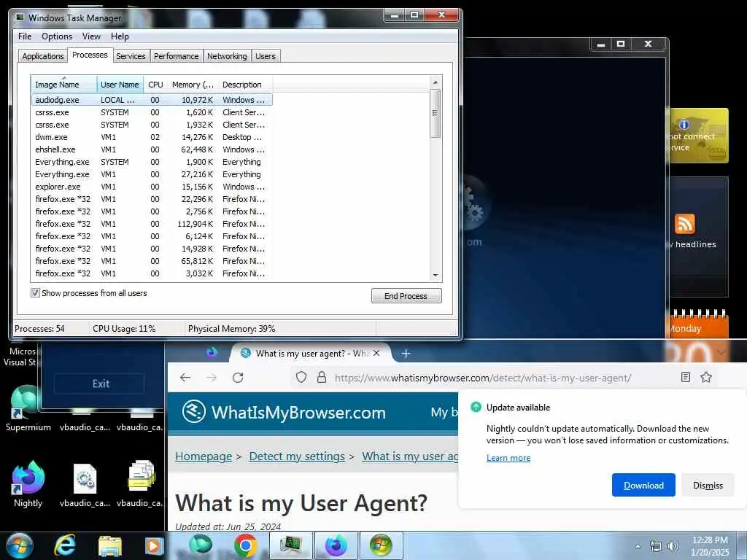Switch to Services tab
The width and height of the screenshot is (747, 560).
(x=131, y=56)
